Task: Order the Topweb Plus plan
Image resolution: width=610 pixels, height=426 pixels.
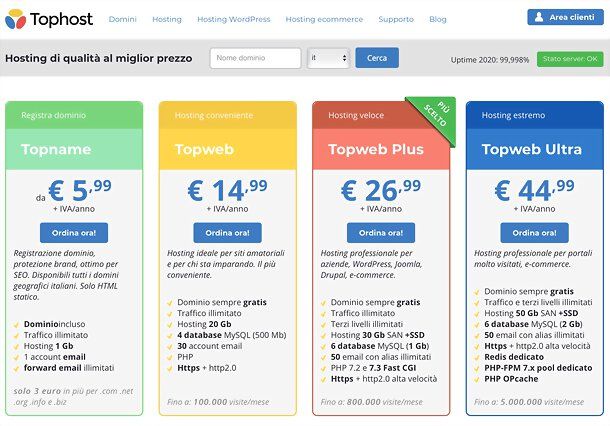Action: pos(381,233)
